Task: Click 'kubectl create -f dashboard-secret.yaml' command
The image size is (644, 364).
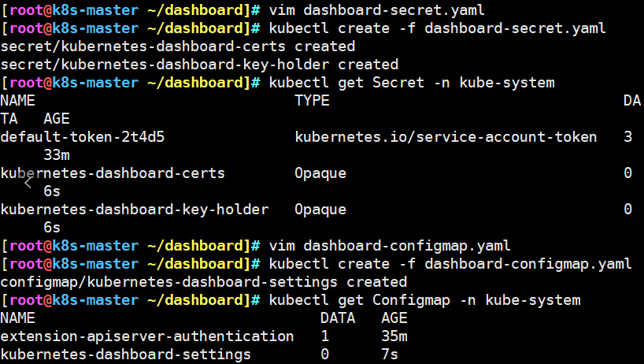Action: (x=438, y=28)
